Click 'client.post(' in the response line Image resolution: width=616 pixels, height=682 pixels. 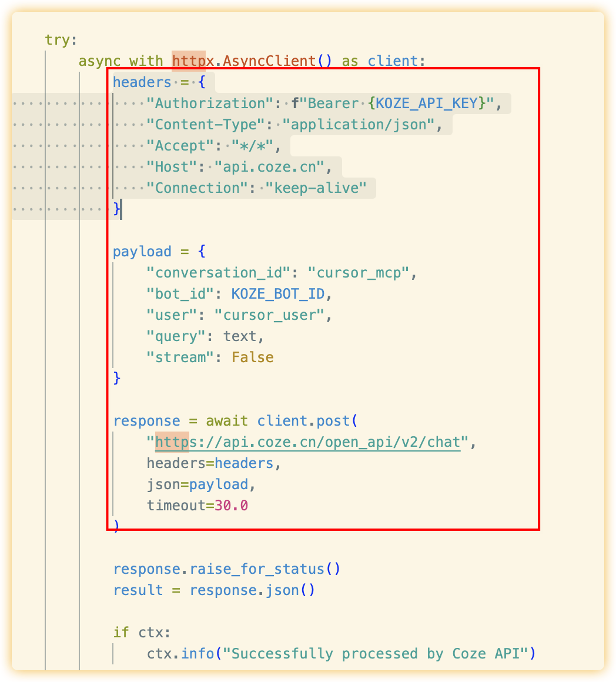308,422
